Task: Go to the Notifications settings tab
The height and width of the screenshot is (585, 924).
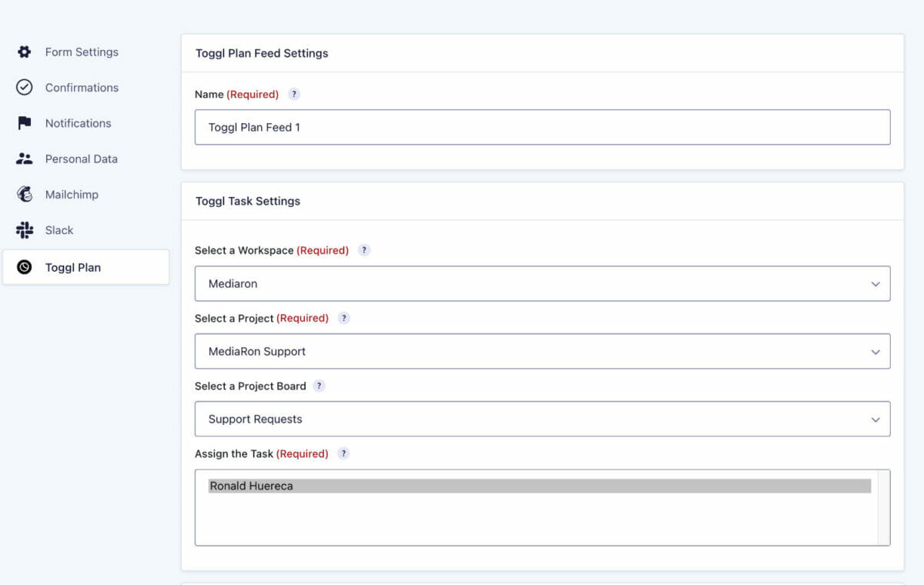Action: pos(78,123)
